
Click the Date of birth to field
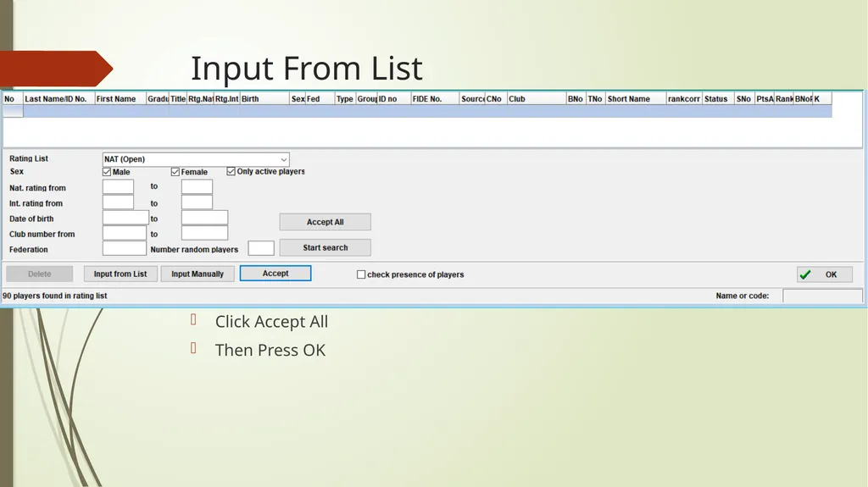[205, 218]
